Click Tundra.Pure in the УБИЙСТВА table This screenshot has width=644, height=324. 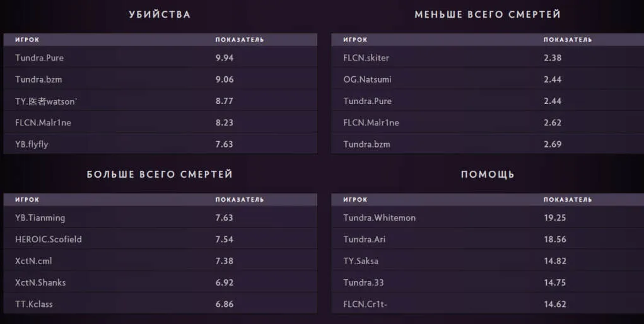[40, 58]
